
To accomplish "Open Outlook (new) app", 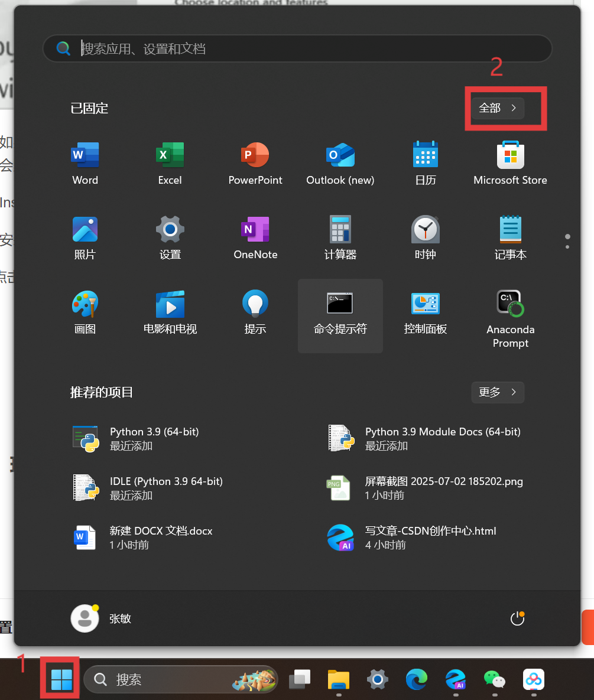I will pos(340,164).
